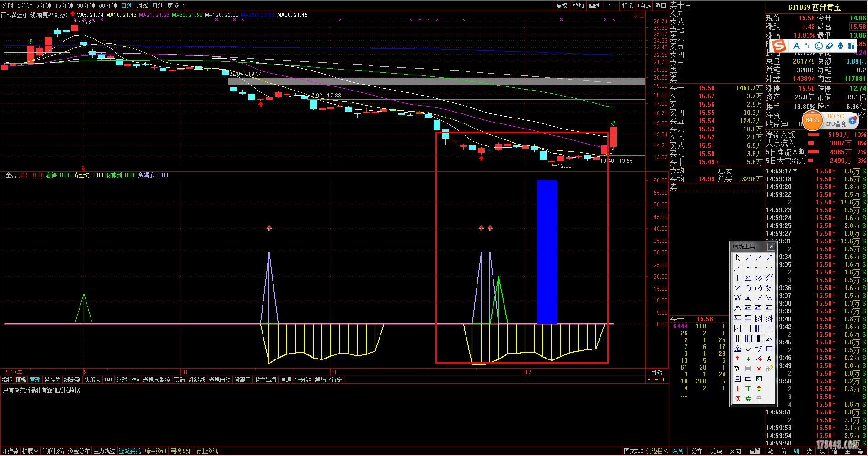The height and width of the screenshot is (456, 868).
Task: Click the 返回 back button
Action: [661, 5]
